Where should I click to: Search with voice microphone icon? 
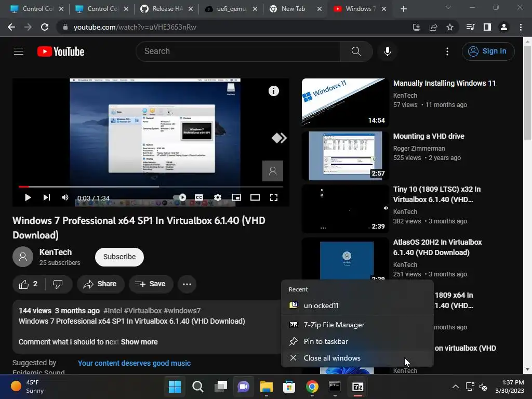tap(387, 51)
